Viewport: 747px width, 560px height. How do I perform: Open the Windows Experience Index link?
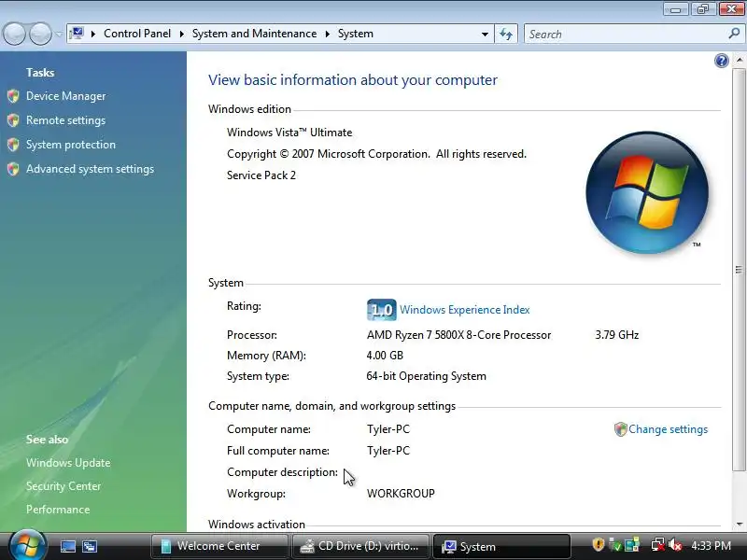coord(464,310)
